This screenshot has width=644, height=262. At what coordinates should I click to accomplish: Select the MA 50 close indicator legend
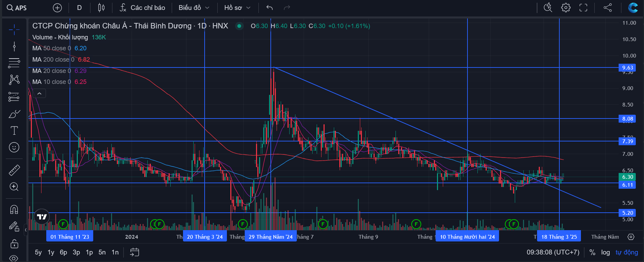click(59, 48)
